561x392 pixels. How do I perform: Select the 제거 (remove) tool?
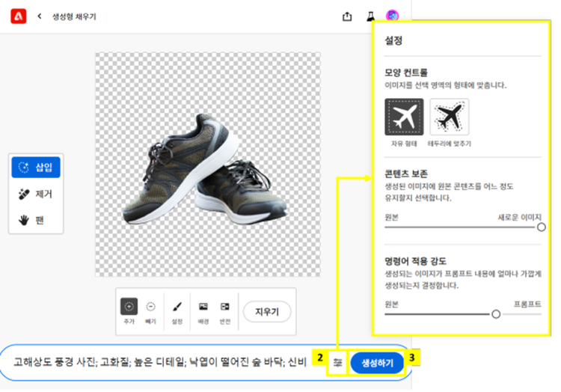tap(36, 194)
